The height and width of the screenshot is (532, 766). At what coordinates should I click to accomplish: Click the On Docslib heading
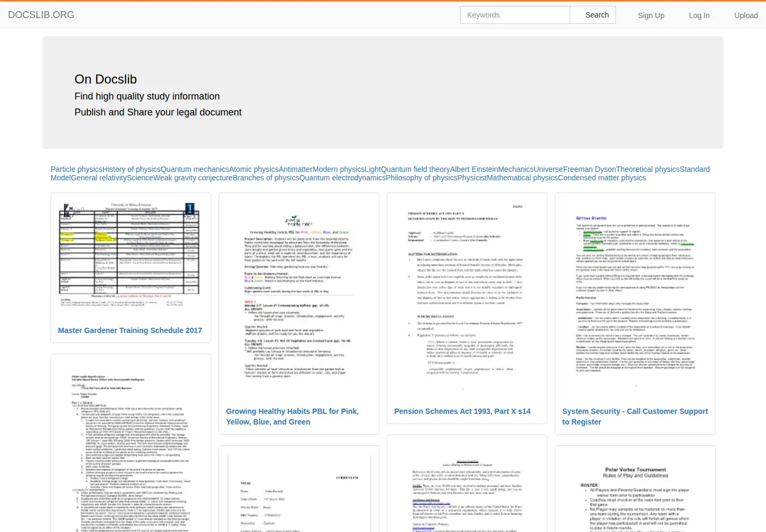pos(105,79)
